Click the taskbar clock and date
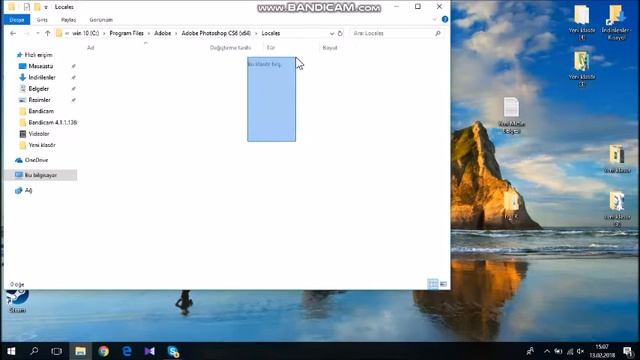The image size is (640, 360). [602, 351]
